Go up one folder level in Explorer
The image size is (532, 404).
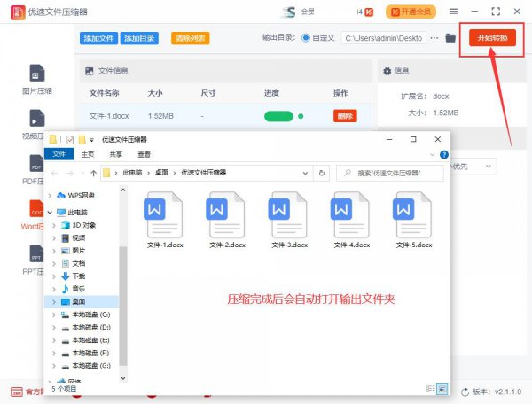[93, 173]
